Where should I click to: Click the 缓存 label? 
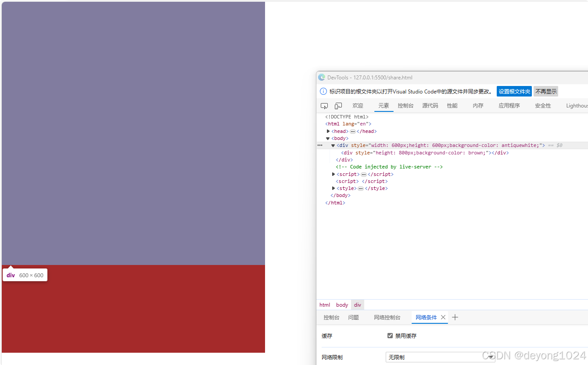point(327,336)
